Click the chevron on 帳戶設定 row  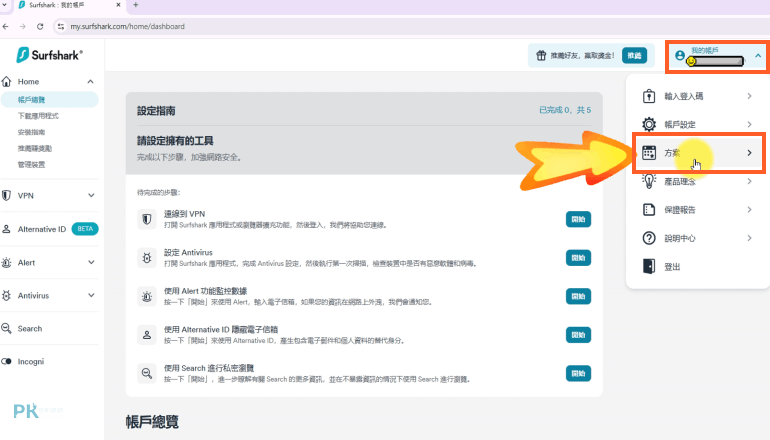tap(749, 124)
